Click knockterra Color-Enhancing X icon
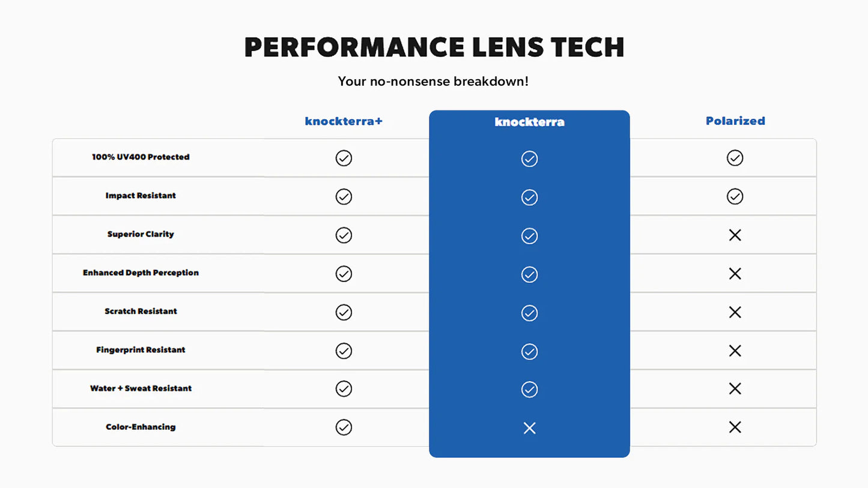 point(529,428)
